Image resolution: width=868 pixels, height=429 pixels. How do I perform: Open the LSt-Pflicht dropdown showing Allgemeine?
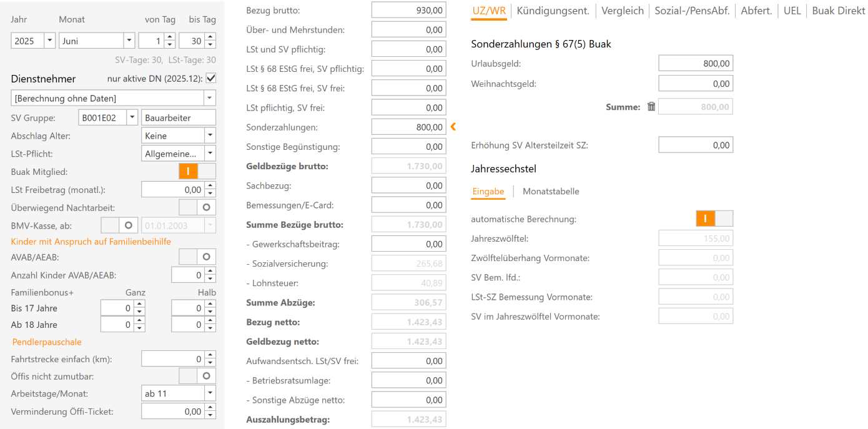click(209, 153)
